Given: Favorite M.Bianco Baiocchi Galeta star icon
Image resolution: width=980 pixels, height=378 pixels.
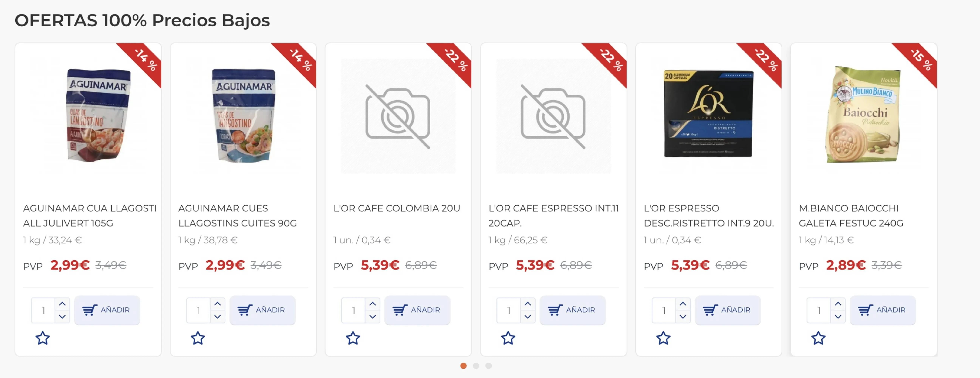Looking at the screenshot, I should tap(819, 338).
